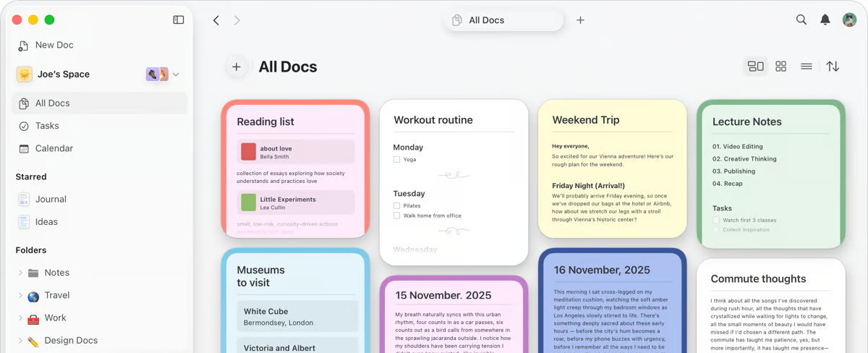Open the Museums to visit card title
868x353 pixels.
[x=260, y=276]
